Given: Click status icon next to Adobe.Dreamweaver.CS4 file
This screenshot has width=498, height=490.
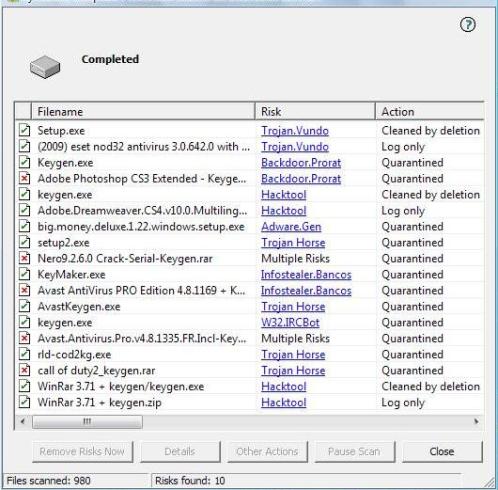Looking at the screenshot, I should pyautogui.click(x=24, y=210).
